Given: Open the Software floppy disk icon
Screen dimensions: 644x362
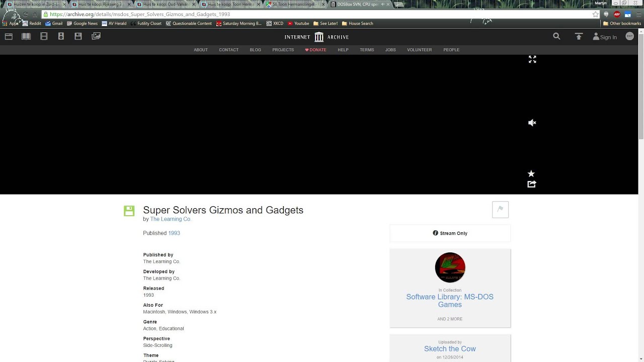Looking at the screenshot, I should pyautogui.click(x=78, y=36).
